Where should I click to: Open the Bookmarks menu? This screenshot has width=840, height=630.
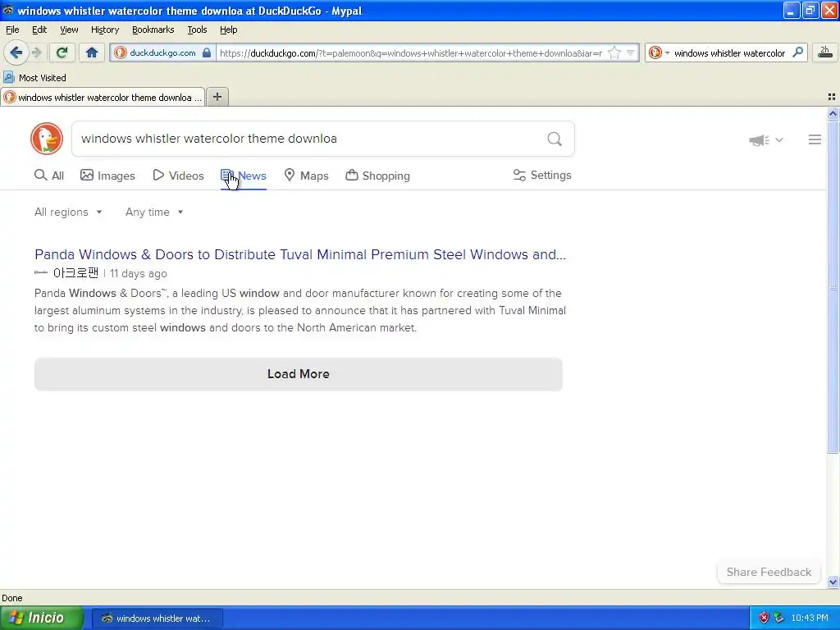point(153,30)
